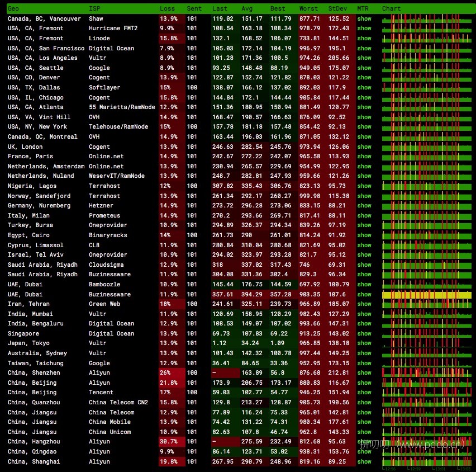
Task: Open the show link for Los Angeles
Action: coord(364,58)
